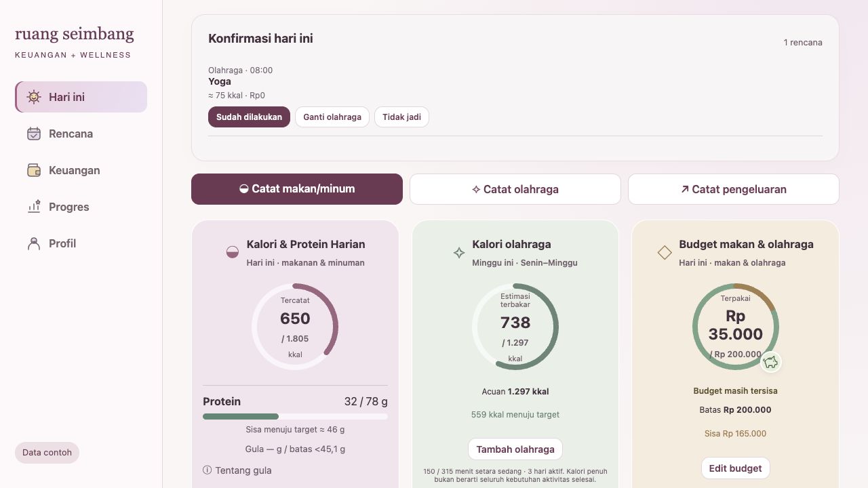868x488 pixels.
Task: Click the half-circle icon on Kalori & Protein card
Action: 233,253
